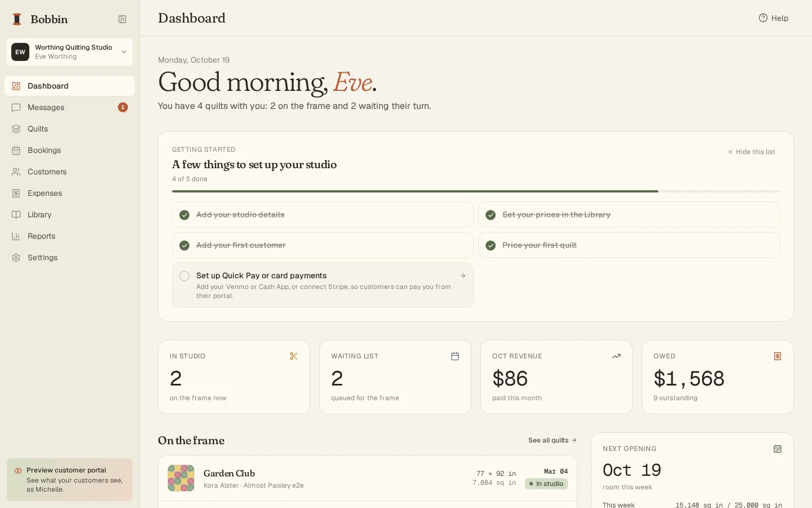Click the Help link
This screenshot has height=508, width=812.
(x=774, y=18)
